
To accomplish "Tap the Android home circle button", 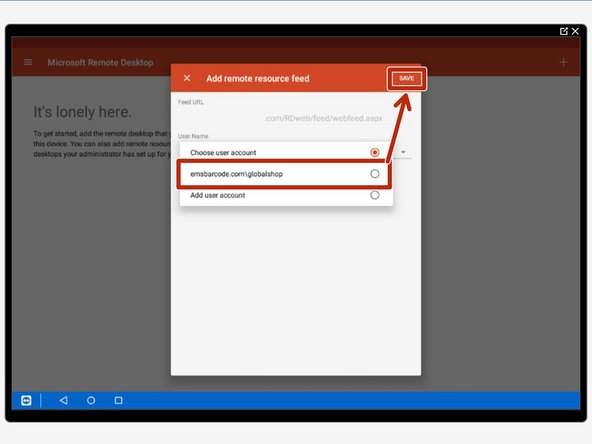I will coord(91,400).
